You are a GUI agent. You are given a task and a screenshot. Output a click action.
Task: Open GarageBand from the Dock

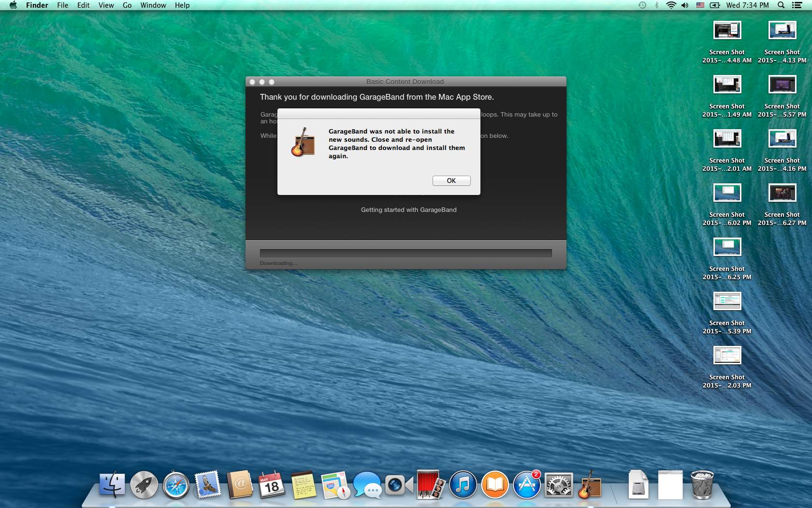590,485
